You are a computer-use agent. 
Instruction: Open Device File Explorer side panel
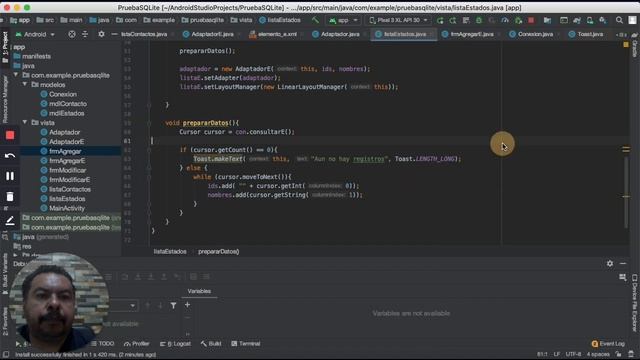point(635,302)
